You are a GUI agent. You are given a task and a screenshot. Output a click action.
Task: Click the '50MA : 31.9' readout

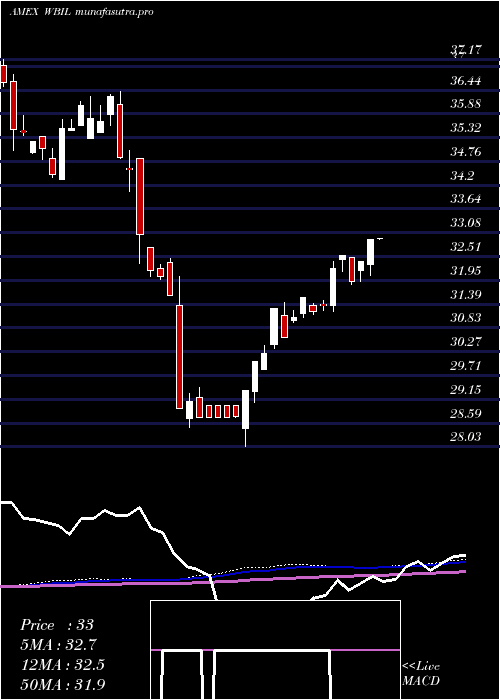pyautogui.click(x=62, y=685)
